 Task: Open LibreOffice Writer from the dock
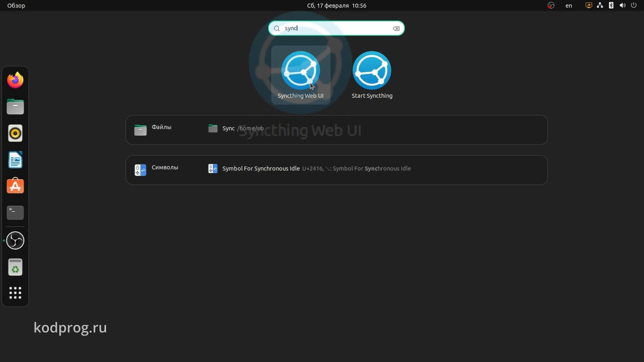[15, 160]
